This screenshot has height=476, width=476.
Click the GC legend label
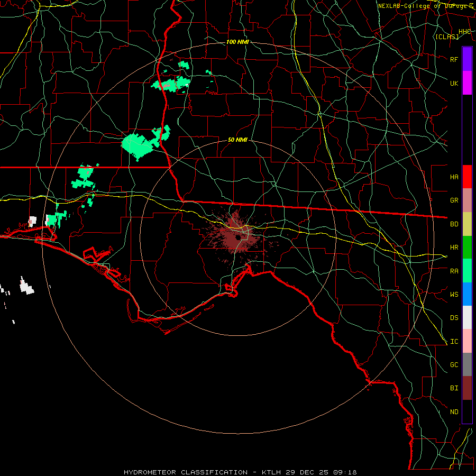click(454, 364)
